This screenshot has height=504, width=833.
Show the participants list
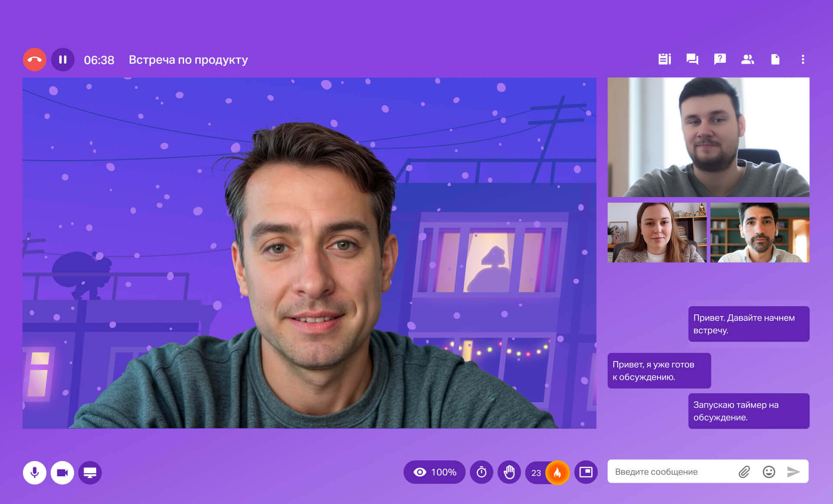[x=748, y=59]
